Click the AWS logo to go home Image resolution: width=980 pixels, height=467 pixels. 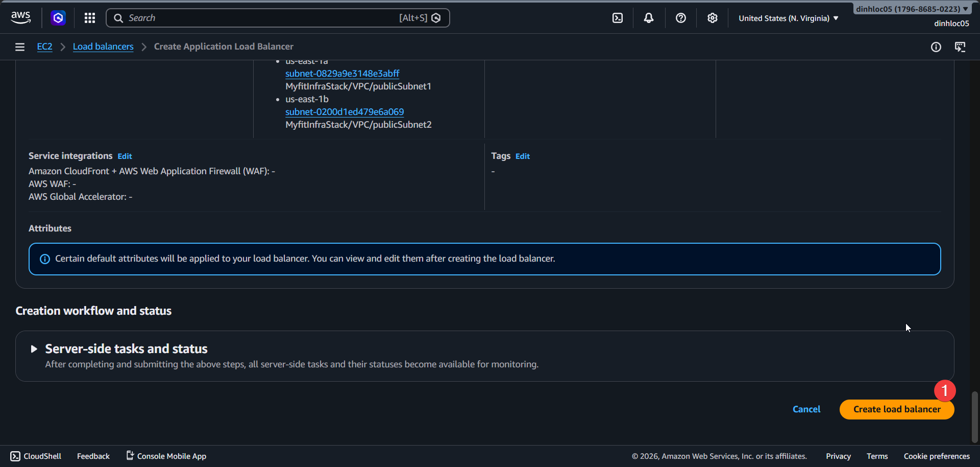coord(20,17)
